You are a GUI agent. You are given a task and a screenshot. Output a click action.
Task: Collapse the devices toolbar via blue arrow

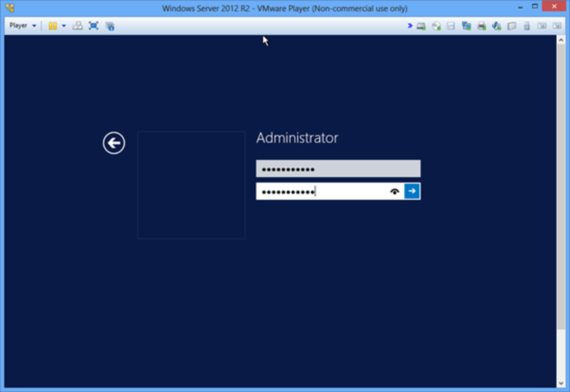click(409, 26)
